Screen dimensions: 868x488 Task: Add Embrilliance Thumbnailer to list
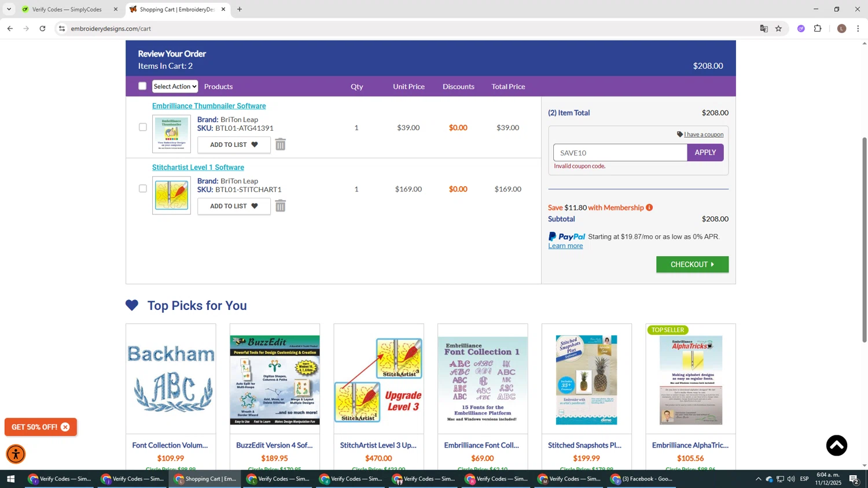pos(234,145)
